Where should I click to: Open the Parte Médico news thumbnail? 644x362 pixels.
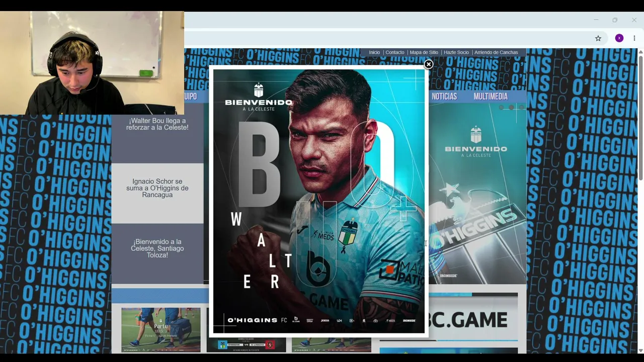(161, 330)
